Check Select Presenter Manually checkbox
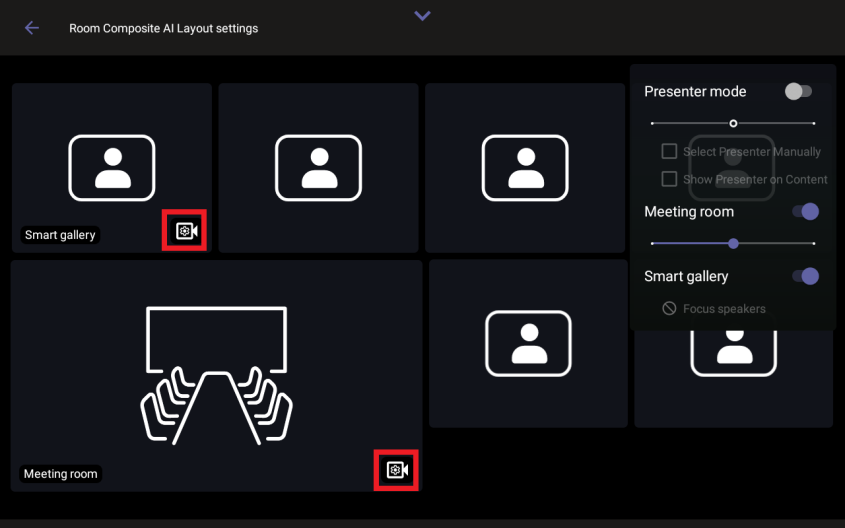Screen dimensions: 845x528 coord(670,152)
